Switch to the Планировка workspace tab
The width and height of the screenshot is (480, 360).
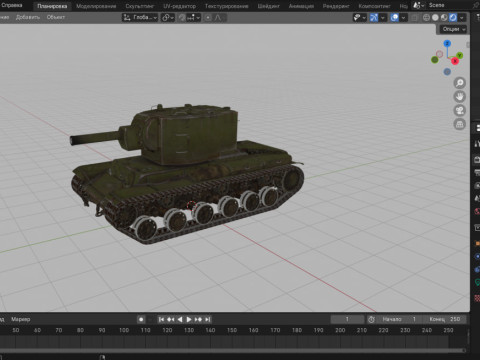click(x=52, y=6)
